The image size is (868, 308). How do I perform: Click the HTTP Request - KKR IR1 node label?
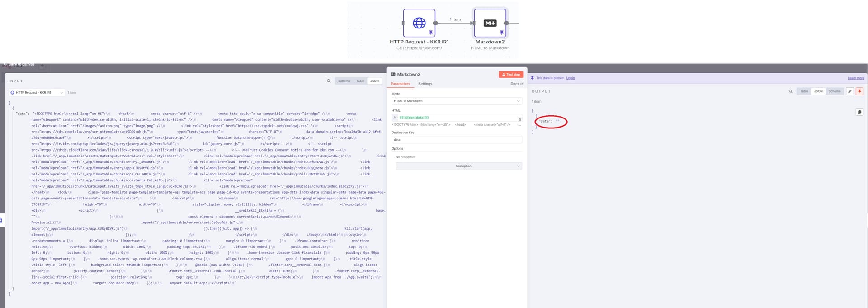pos(419,42)
